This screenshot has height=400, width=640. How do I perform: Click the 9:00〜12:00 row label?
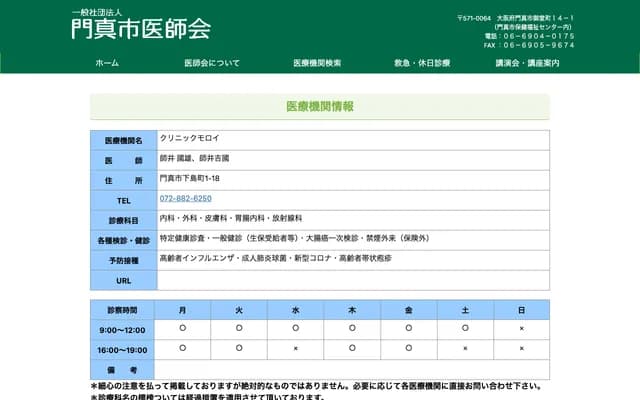[x=122, y=330]
